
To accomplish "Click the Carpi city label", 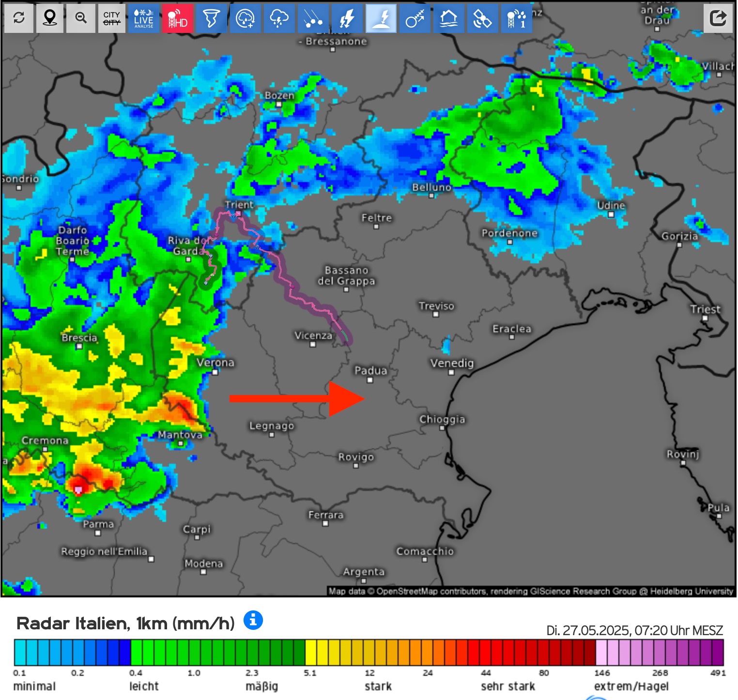I will coord(197,529).
